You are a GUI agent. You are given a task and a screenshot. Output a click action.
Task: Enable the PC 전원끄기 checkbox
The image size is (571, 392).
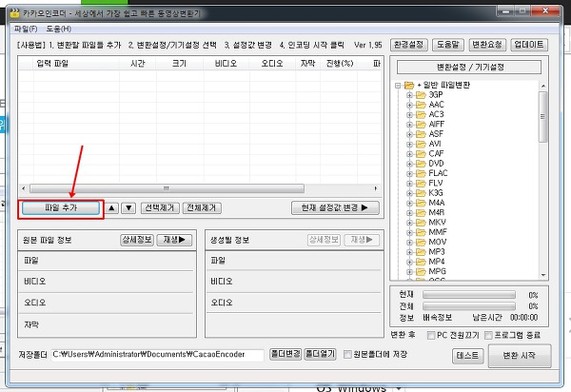pos(431,335)
